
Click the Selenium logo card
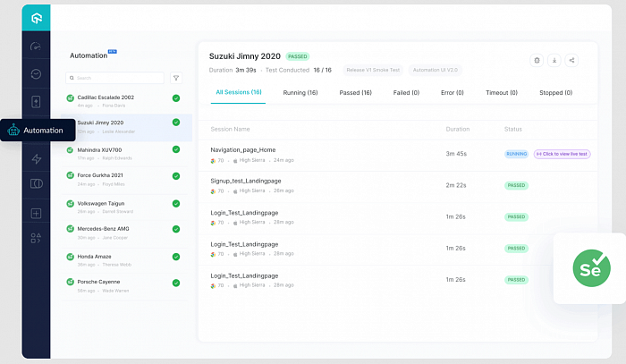tap(591, 268)
